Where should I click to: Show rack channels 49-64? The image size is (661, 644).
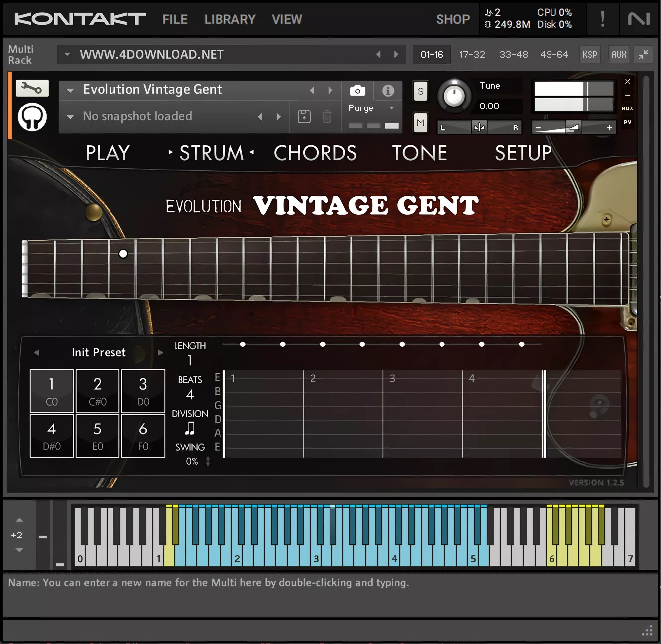554,54
